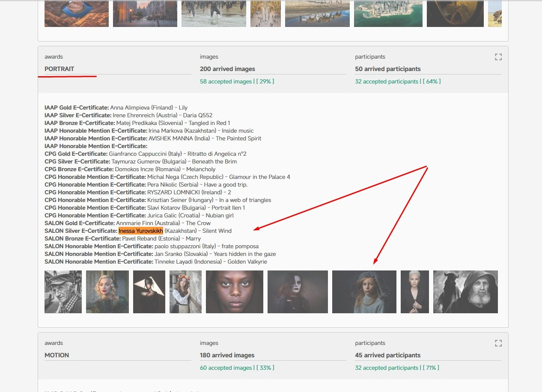
Task: Open the curly blonde woman portrait thumbnail
Action: 107,292
